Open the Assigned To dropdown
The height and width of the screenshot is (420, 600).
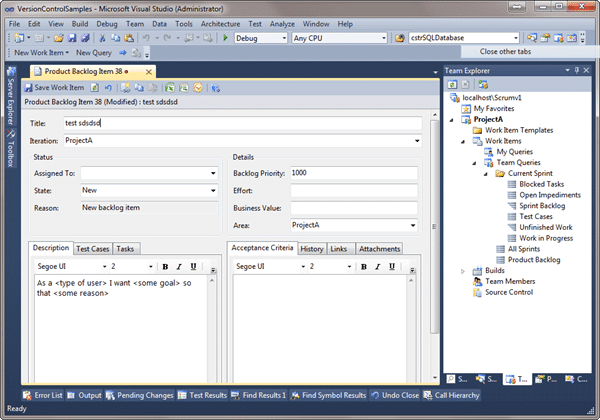[x=213, y=173]
